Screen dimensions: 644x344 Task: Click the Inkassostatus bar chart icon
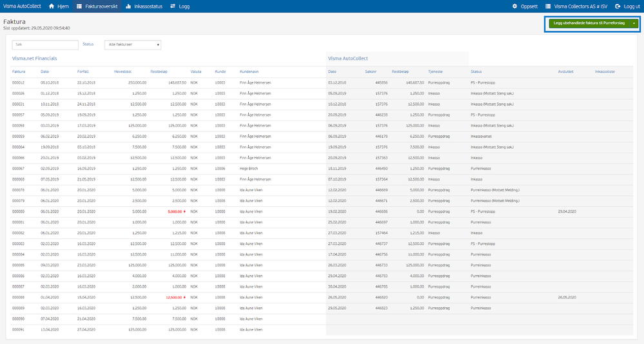coord(128,6)
